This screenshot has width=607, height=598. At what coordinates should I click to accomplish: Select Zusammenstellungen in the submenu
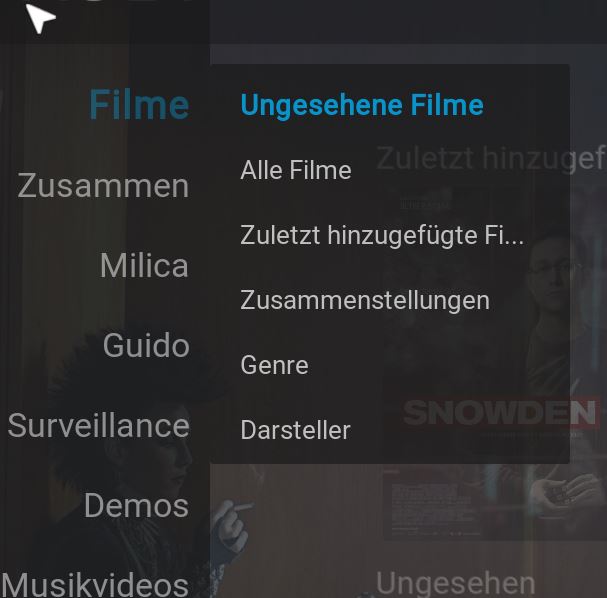pyautogui.click(x=365, y=300)
